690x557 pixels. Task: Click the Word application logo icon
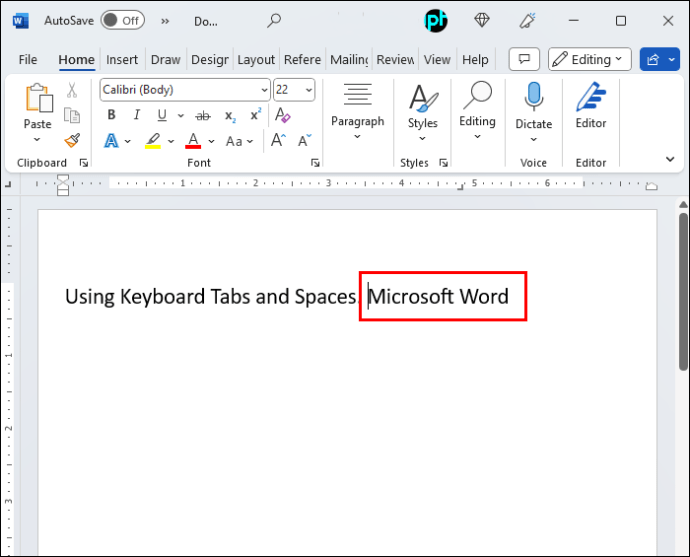20,21
